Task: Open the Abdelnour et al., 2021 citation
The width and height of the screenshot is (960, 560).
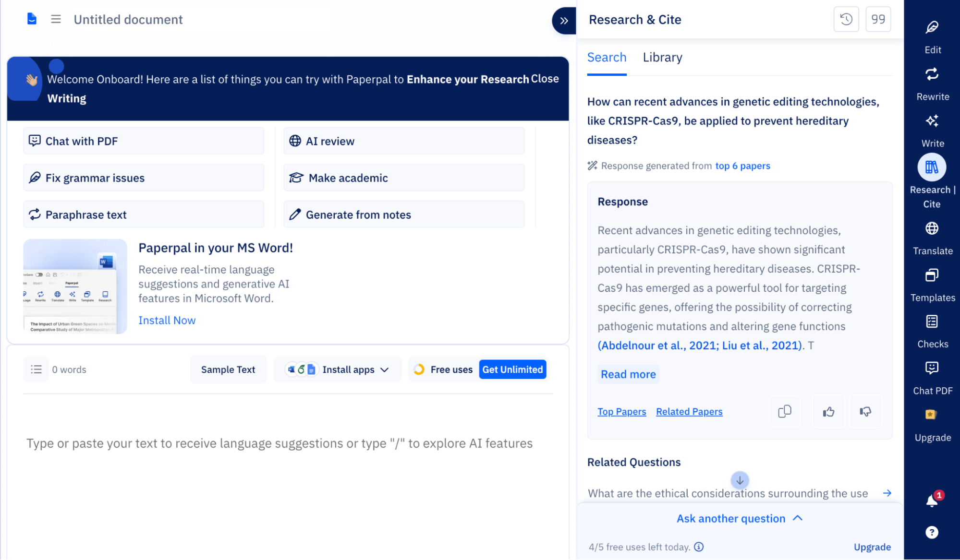Action: point(658,346)
